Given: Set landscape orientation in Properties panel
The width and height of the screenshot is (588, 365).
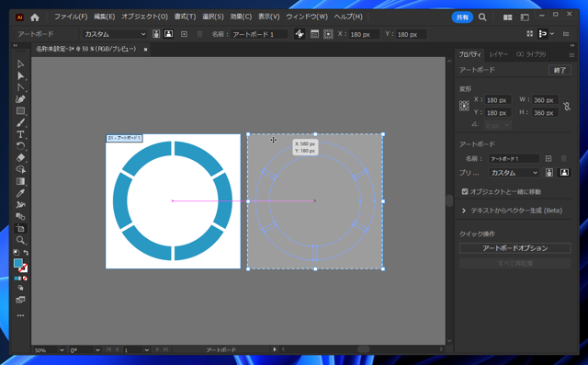Looking at the screenshot, I should (564, 173).
